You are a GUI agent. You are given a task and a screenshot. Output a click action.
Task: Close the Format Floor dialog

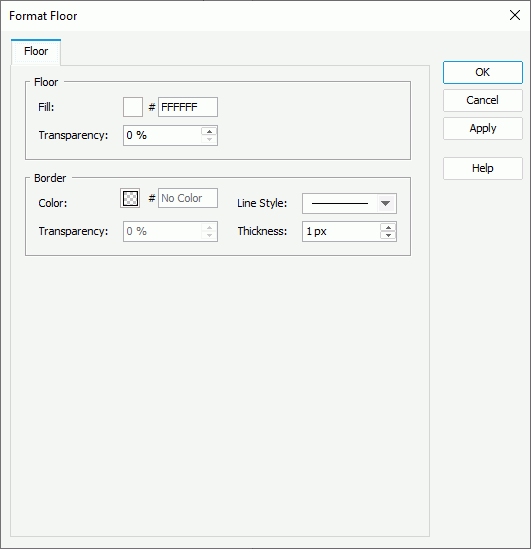(x=515, y=15)
